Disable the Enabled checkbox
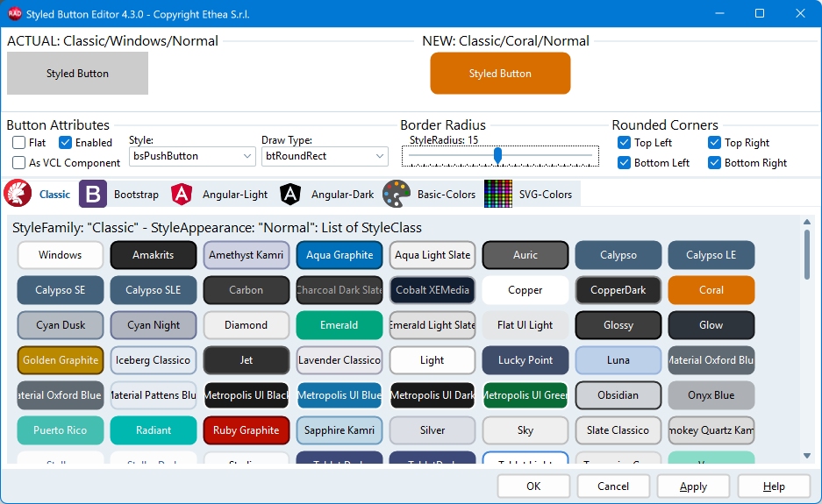Screen dimensions: 822x504 (x=65, y=143)
